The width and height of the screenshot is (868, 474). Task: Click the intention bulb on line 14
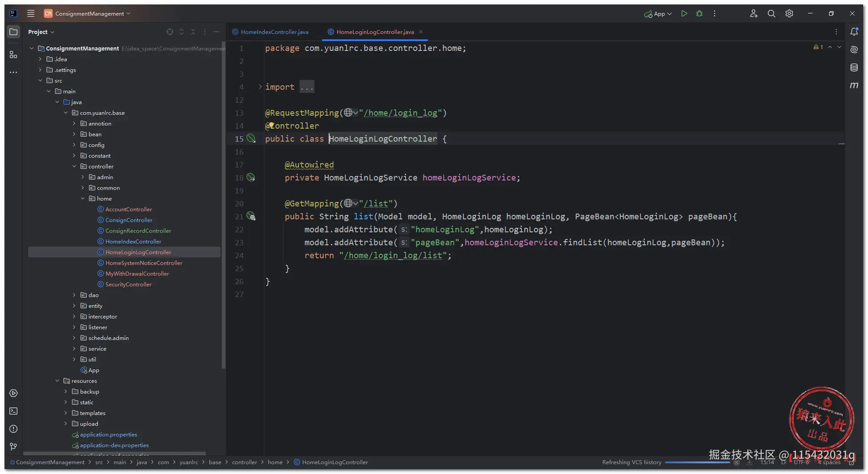[x=271, y=126]
